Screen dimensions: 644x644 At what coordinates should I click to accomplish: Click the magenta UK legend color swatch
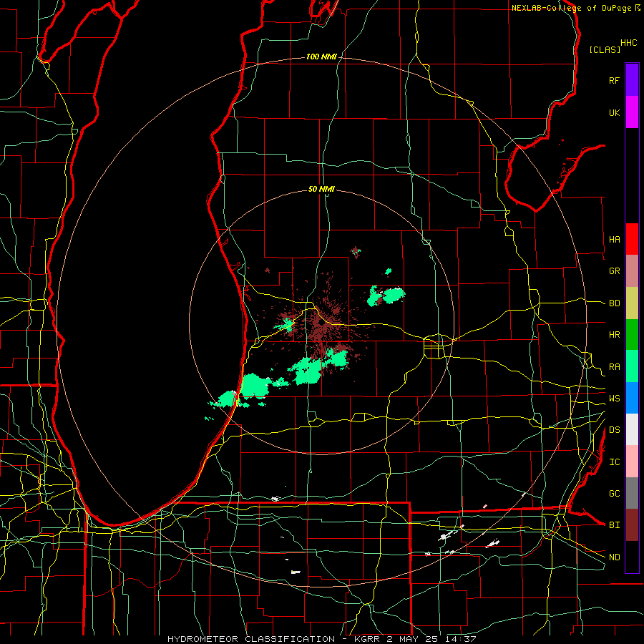pos(632,112)
